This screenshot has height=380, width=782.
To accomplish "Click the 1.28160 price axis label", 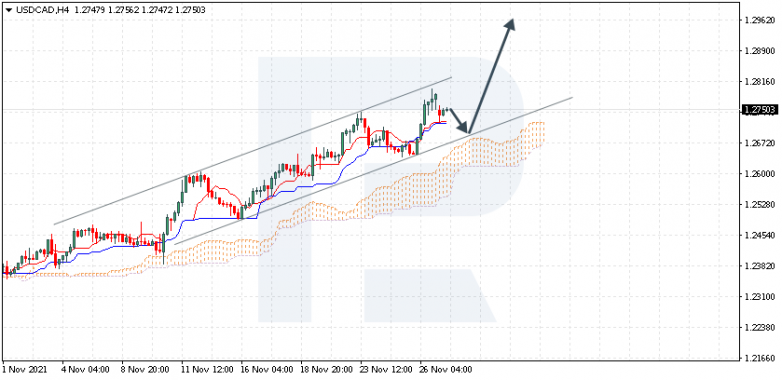I will point(760,82).
